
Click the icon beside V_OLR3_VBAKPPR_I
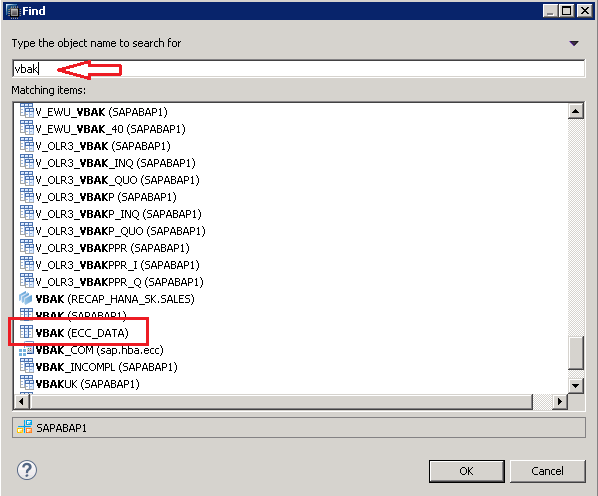[x=27, y=264]
